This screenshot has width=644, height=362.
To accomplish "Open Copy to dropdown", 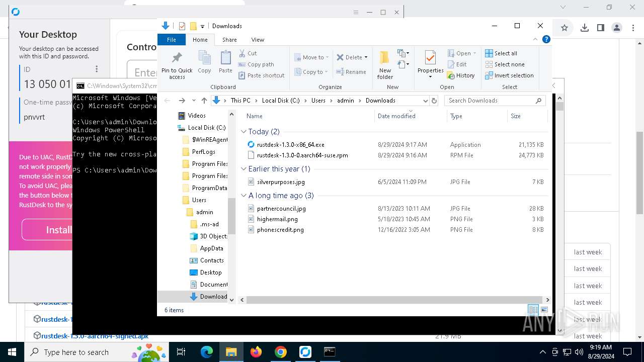I will pos(311,72).
